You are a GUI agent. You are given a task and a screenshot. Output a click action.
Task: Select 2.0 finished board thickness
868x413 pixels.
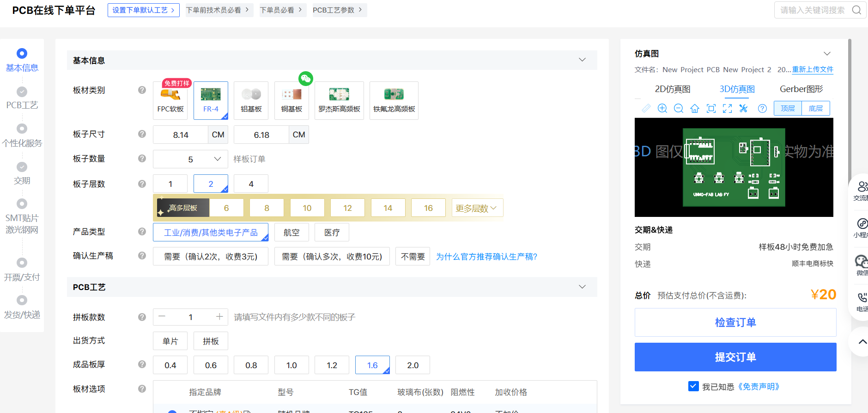click(413, 365)
